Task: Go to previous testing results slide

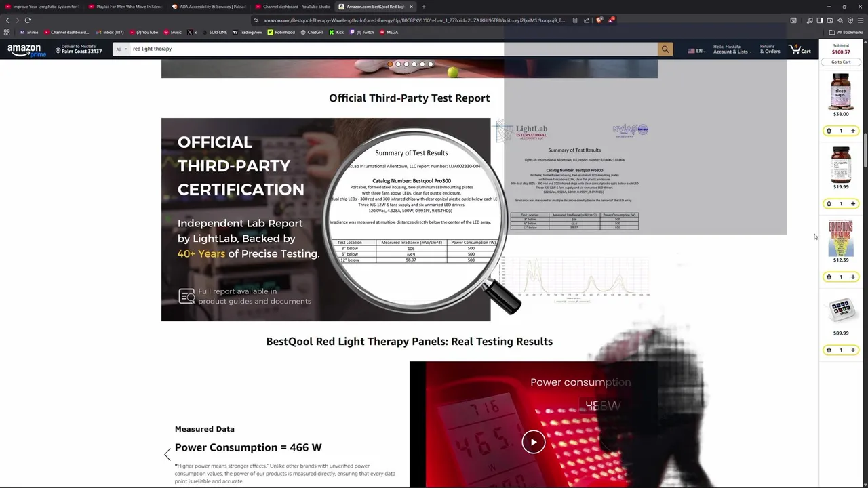Action: 167,455
